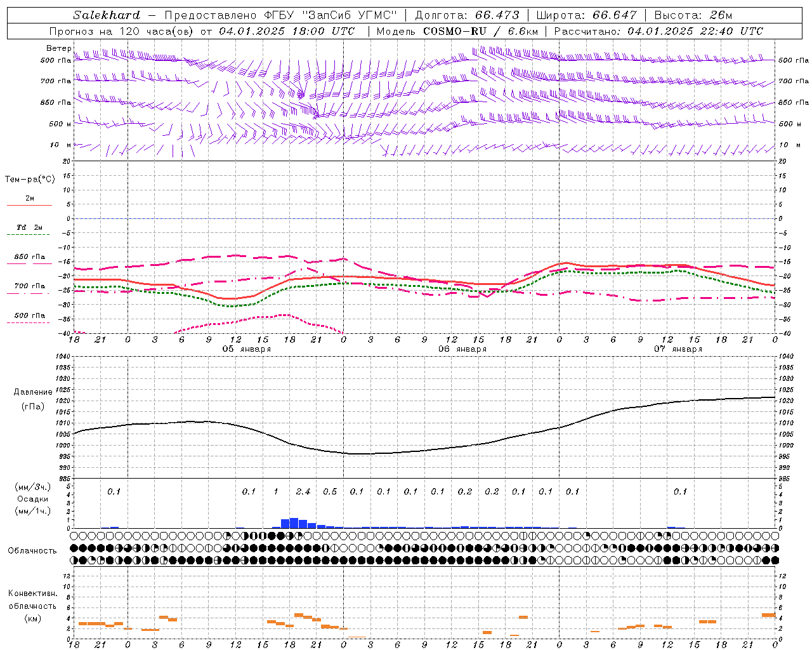812x650 pixels.
Task: Click the Тем-ра(°C) axis label
Action: tap(30, 180)
